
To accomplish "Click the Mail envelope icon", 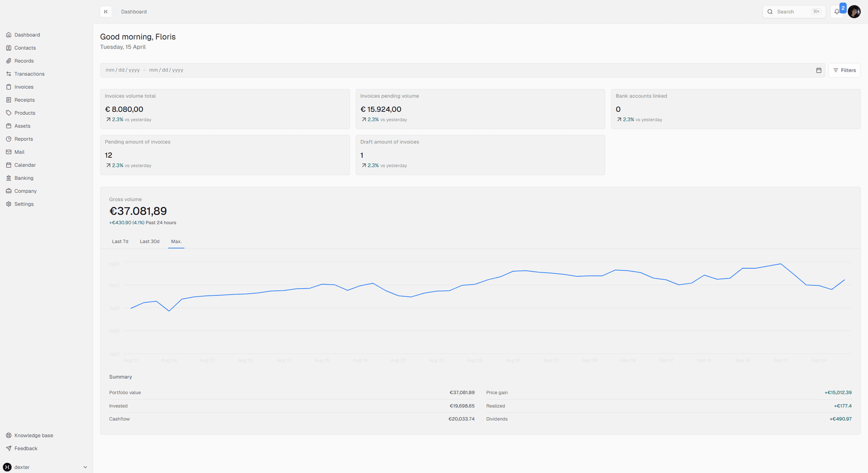I will click(8, 152).
